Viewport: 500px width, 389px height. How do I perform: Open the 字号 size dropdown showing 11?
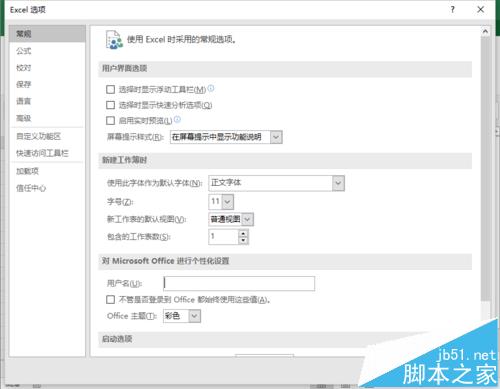(x=227, y=202)
